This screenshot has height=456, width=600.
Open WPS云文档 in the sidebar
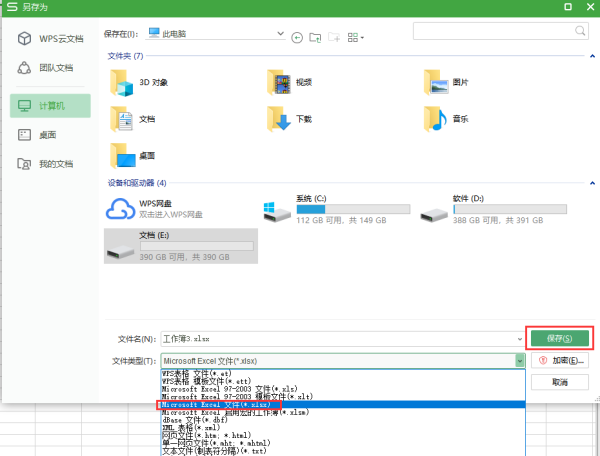coord(50,39)
